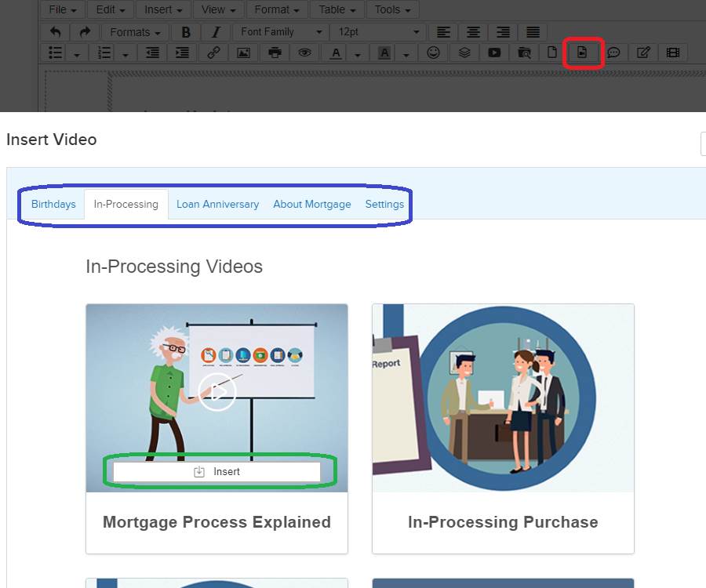Screen dimensions: 706x588
Task: Open the Table menu
Action: [x=337, y=9]
